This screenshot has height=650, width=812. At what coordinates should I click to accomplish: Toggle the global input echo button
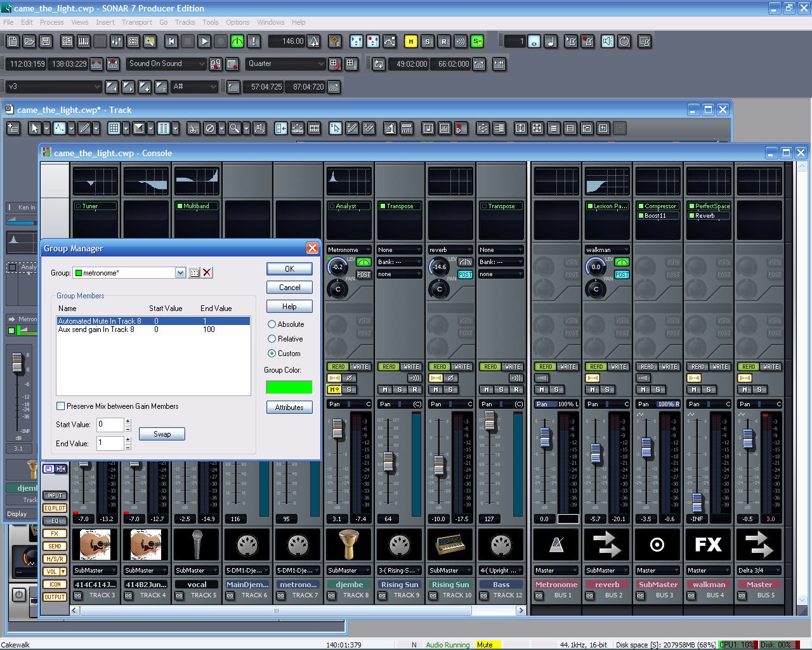click(x=461, y=41)
